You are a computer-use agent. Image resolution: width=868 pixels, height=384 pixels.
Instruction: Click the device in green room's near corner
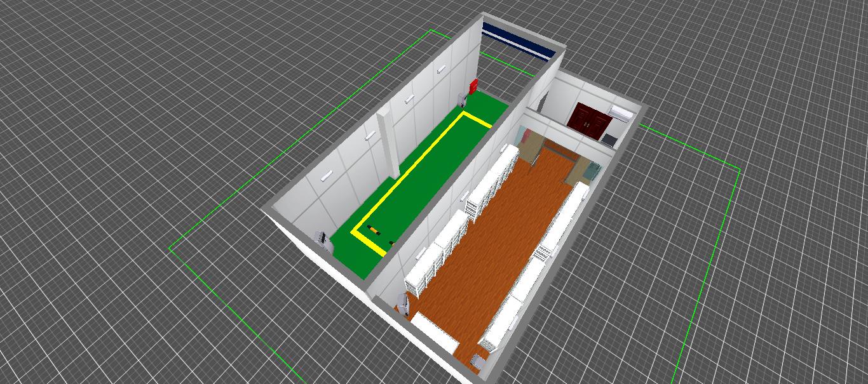pos(323,240)
